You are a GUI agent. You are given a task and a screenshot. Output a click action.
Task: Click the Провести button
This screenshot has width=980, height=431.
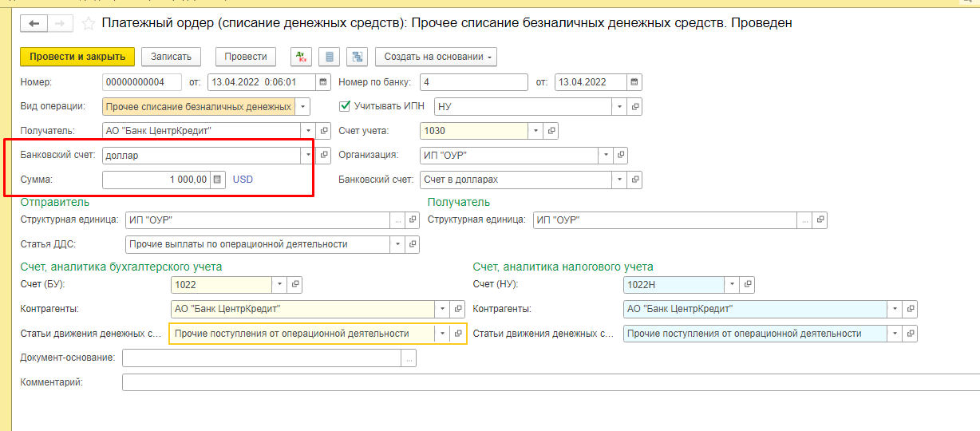[x=245, y=57]
